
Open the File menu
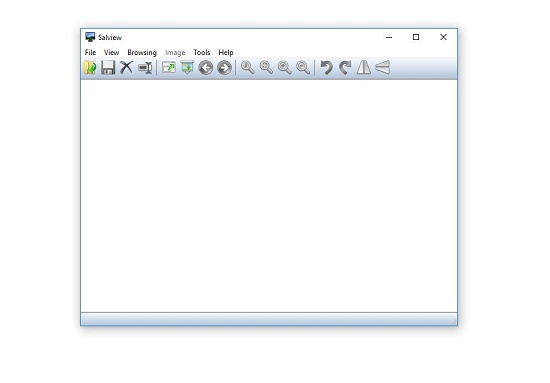tap(90, 53)
